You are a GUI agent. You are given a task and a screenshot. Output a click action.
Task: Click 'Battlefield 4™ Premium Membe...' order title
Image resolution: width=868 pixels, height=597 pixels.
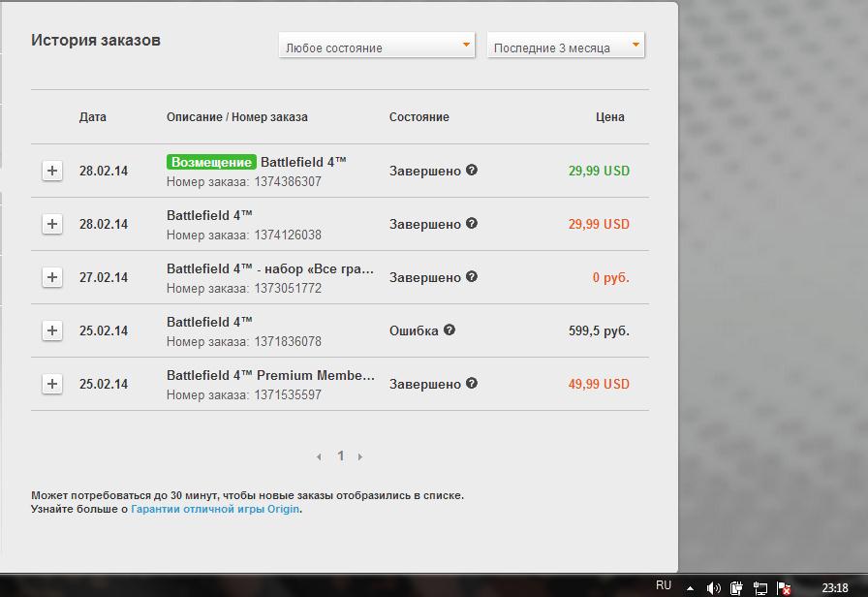270,375
